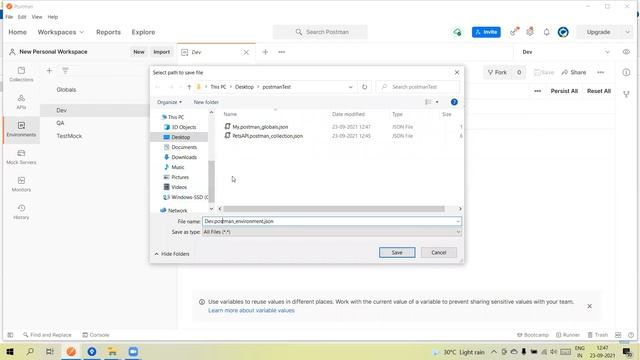Click the filter icon in environments list
This screenshot has height=360, width=640.
[x=65, y=71]
